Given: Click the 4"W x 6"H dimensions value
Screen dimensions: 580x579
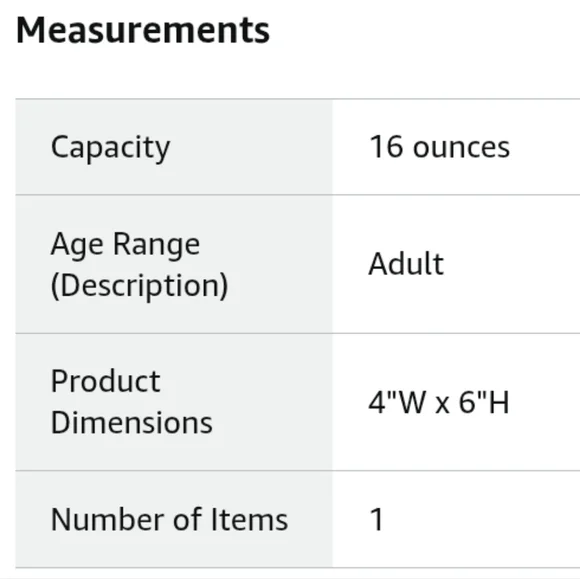Looking at the screenshot, I should [439, 402].
